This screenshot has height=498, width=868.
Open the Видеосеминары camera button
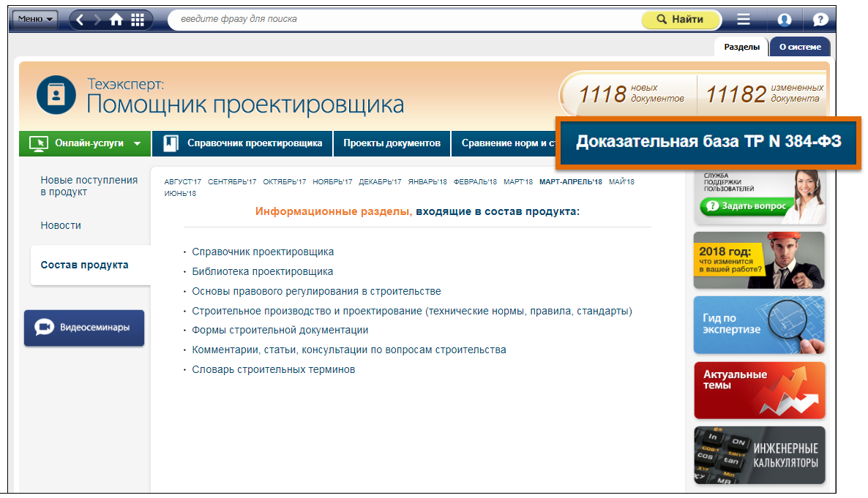click(84, 328)
